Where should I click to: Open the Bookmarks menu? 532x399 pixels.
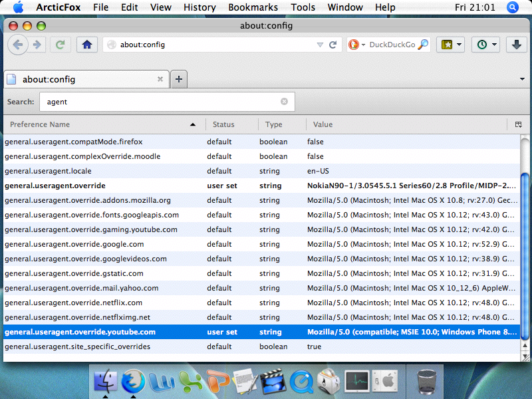pos(253,7)
